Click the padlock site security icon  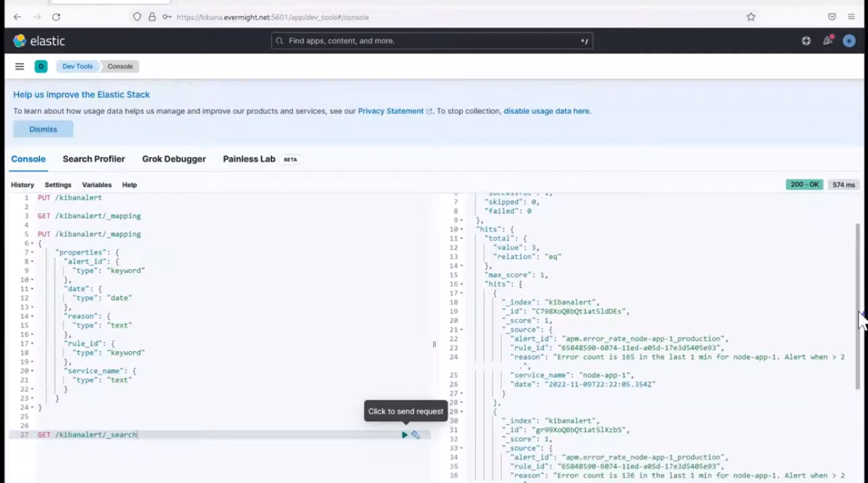pos(152,17)
